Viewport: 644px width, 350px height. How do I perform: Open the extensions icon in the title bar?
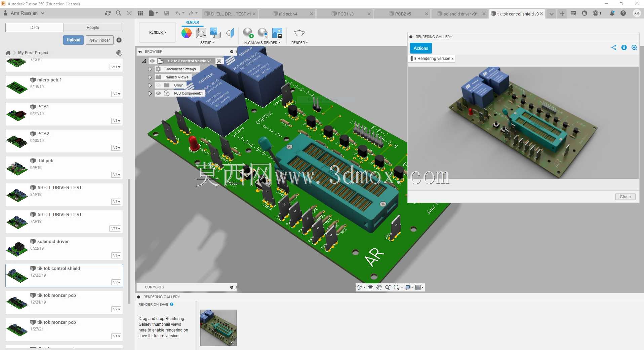pos(585,13)
